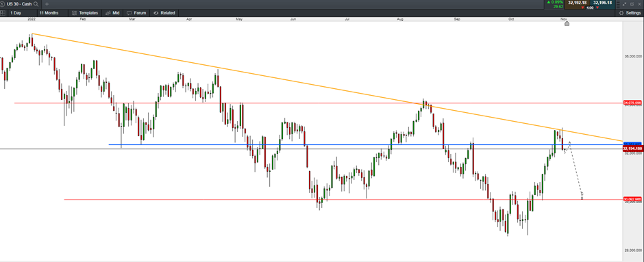644x262 pixels.
Task: Open chart Settings
Action: pyautogui.click(x=630, y=13)
